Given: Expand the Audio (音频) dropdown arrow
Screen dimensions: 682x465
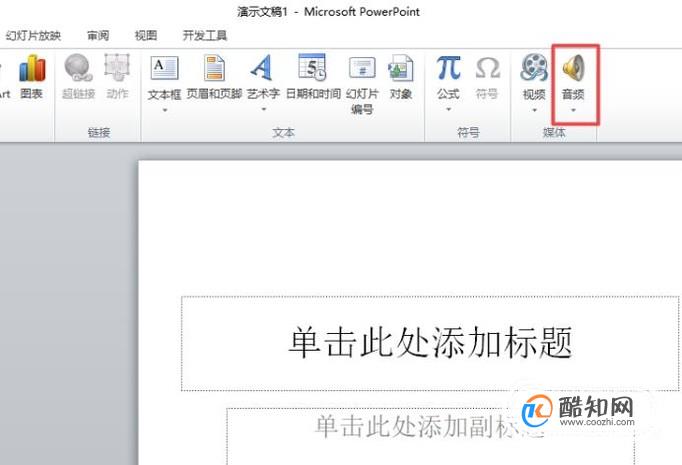Looking at the screenshot, I should coord(573,110).
